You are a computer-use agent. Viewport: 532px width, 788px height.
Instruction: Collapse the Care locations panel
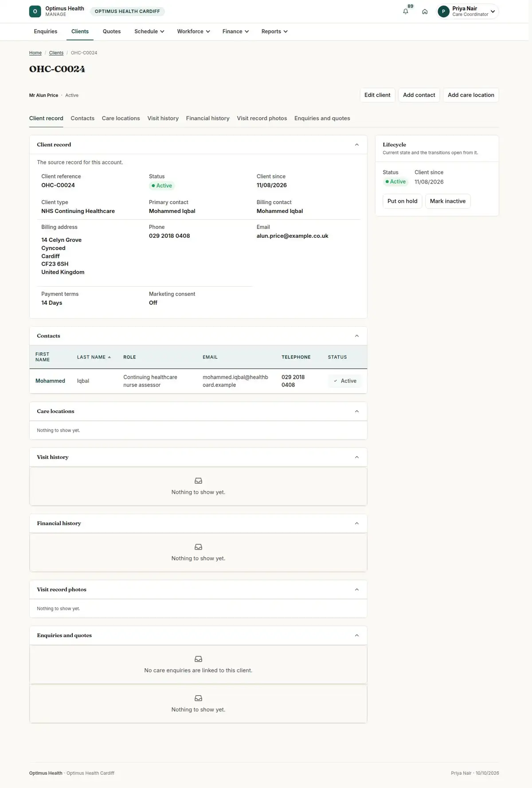(x=357, y=411)
